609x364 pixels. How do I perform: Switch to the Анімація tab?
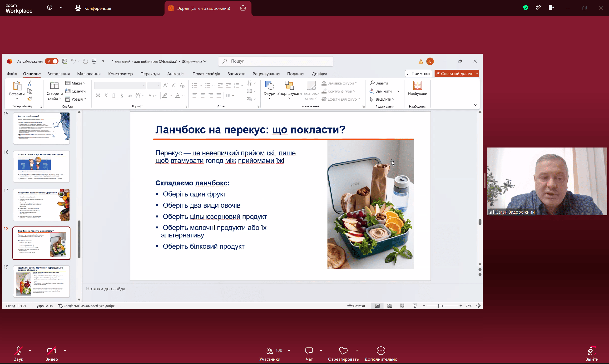[176, 74]
